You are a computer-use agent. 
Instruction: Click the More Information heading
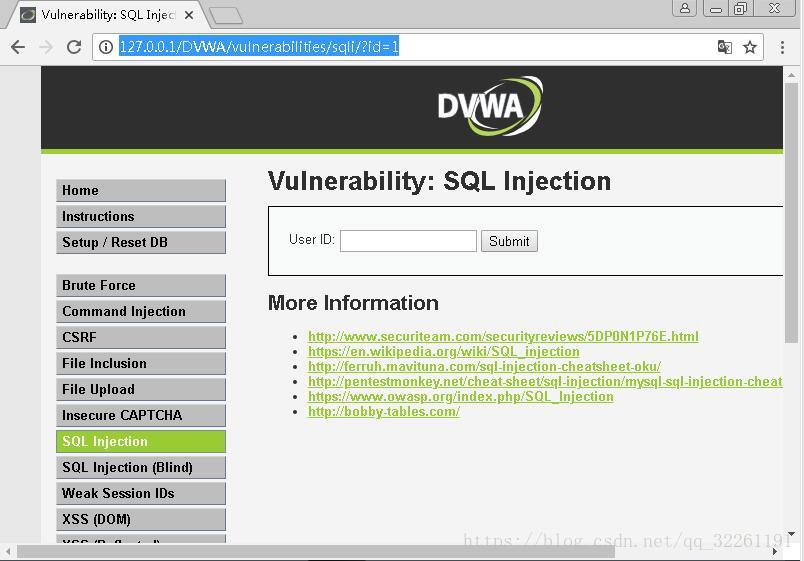tap(353, 303)
